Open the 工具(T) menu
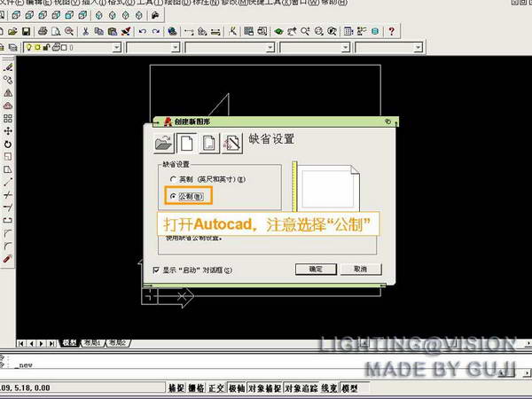This screenshot has width=532, height=399. coord(150,3)
